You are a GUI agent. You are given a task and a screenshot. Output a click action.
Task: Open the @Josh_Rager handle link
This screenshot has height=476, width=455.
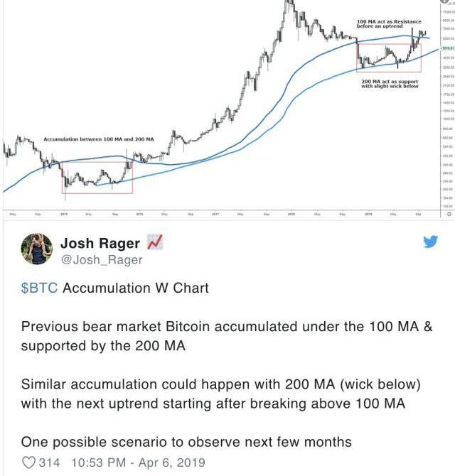click(102, 260)
